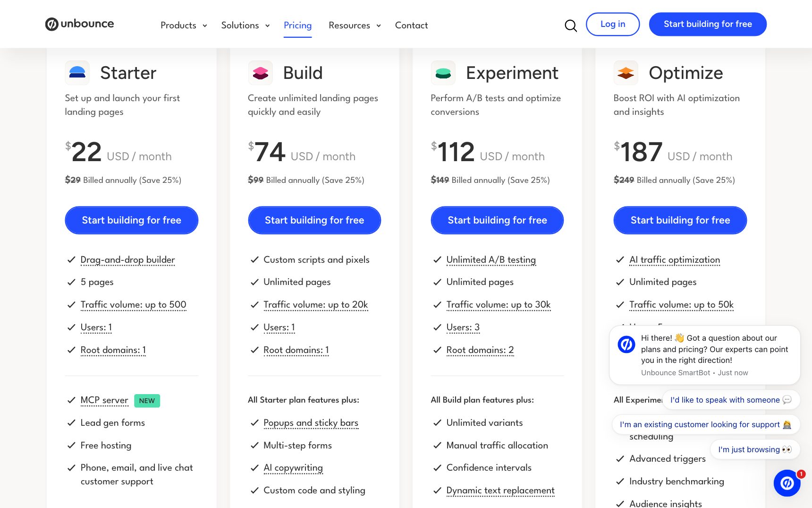This screenshot has width=812, height=508.
Task: Start building for free on Starter plan
Action: point(132,220)
